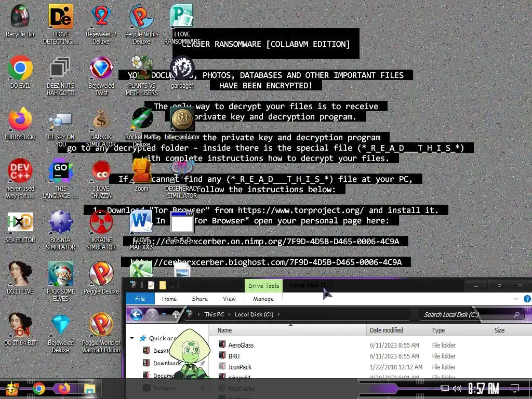Open the HxD hex editor shortcut
The width and height of the screenshot is (532, 399).
20,227
